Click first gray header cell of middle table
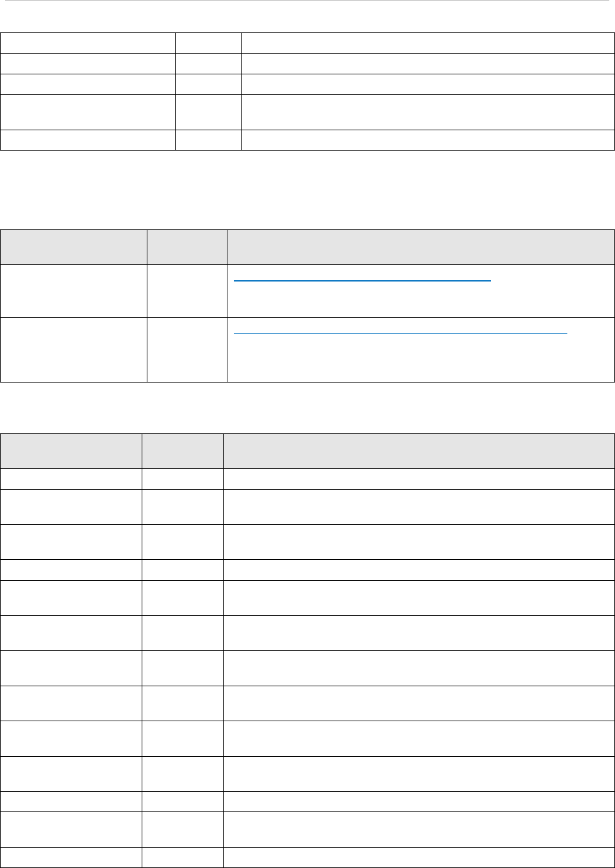The height and width of the screenshot is (868, 615). [x=74, y=247]
